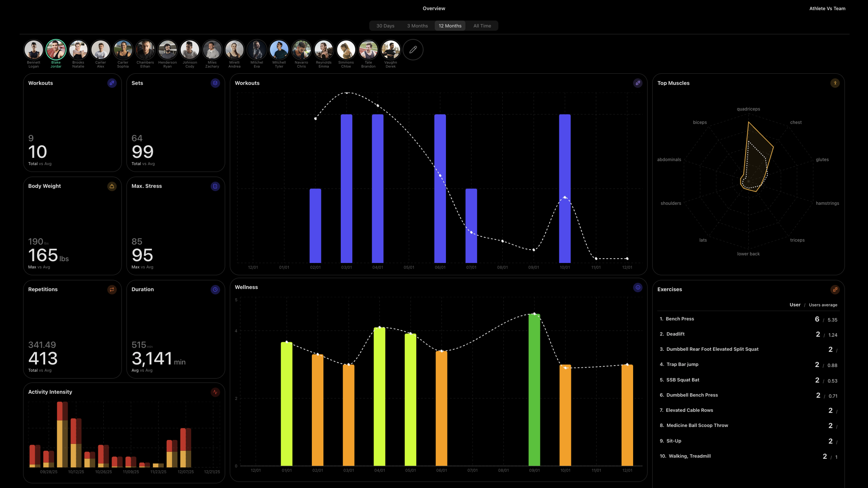Click the Activity Intensity pulse icon
Viewport: 868px width, 488px height.
point(215,392)
